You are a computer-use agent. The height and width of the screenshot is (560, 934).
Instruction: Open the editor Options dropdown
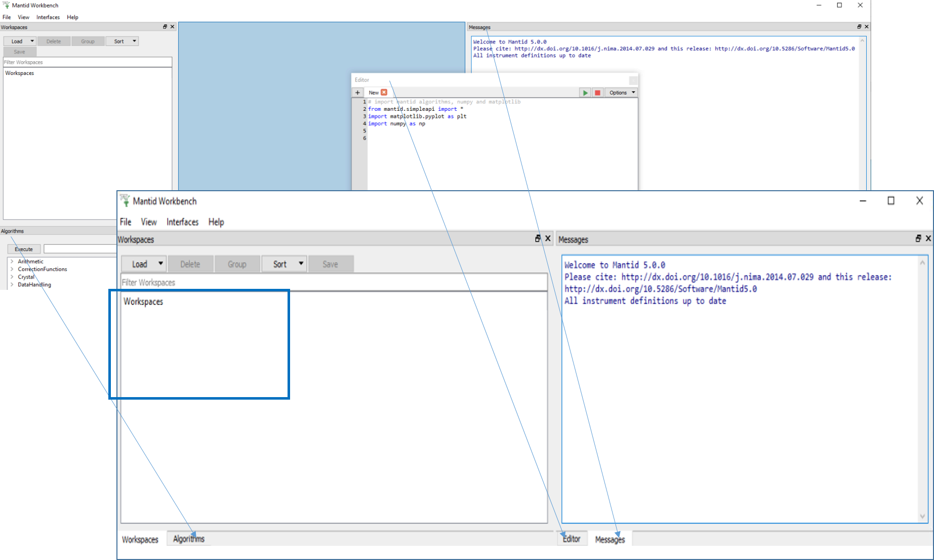(x=621, y=93)
